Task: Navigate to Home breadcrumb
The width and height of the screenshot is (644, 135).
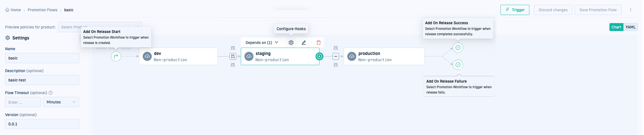Action: [x=13, y=10]
